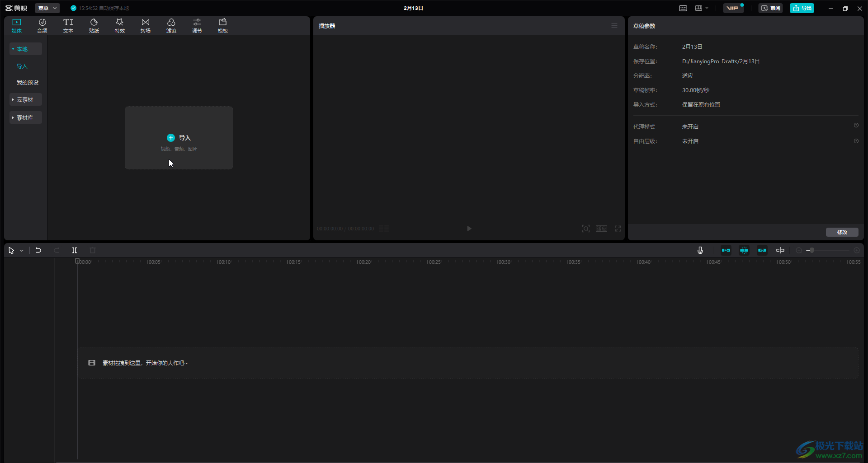Expand the 素材库 section
Viewport: 868px width, 463px height.
tap(26, 117)
